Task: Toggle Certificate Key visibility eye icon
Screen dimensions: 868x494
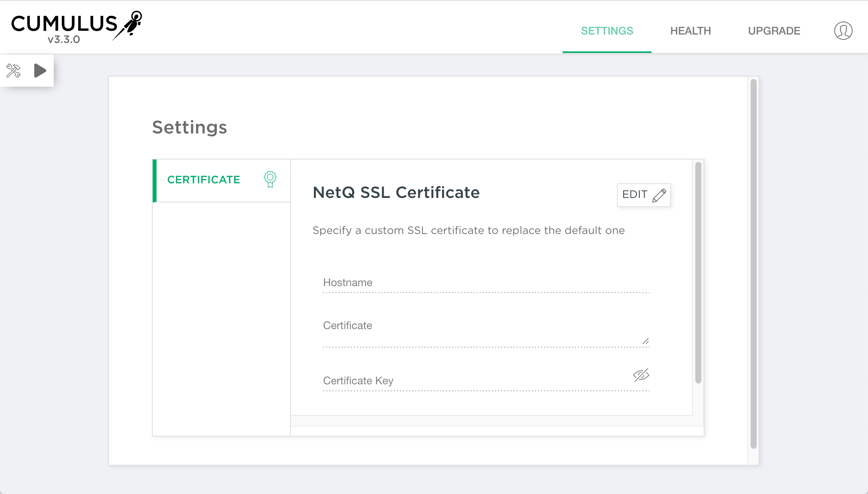Action: (x=641, y=375)
